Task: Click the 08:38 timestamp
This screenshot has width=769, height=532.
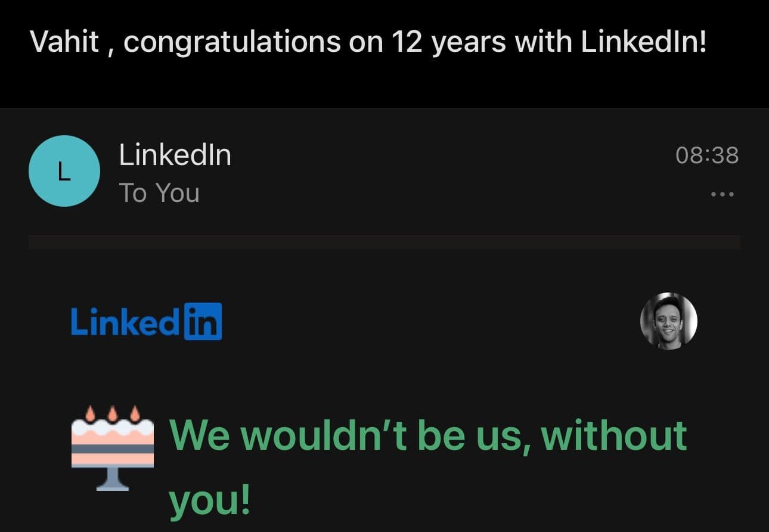Action: click(x=706, y=155)
